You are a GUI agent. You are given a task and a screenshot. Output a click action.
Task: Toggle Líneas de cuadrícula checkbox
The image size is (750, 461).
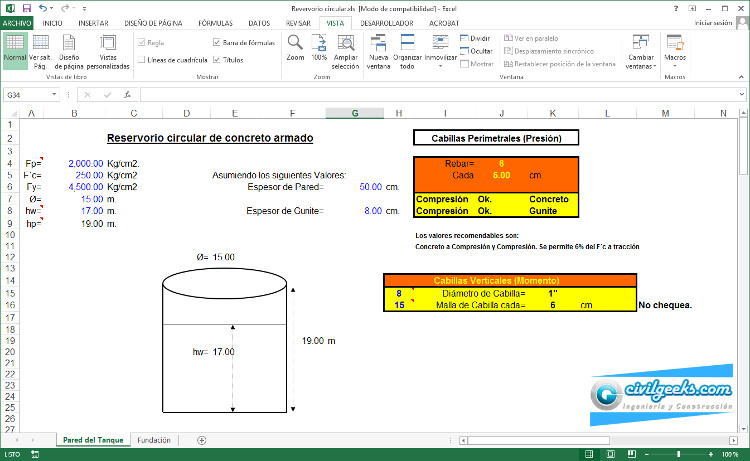(141, 61)
